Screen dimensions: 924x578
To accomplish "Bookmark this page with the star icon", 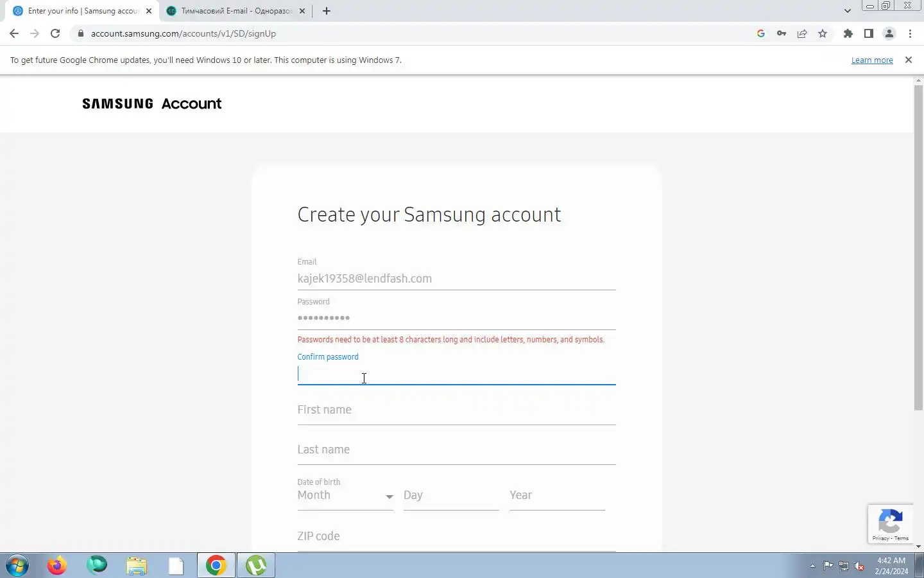I will (823, 33).
